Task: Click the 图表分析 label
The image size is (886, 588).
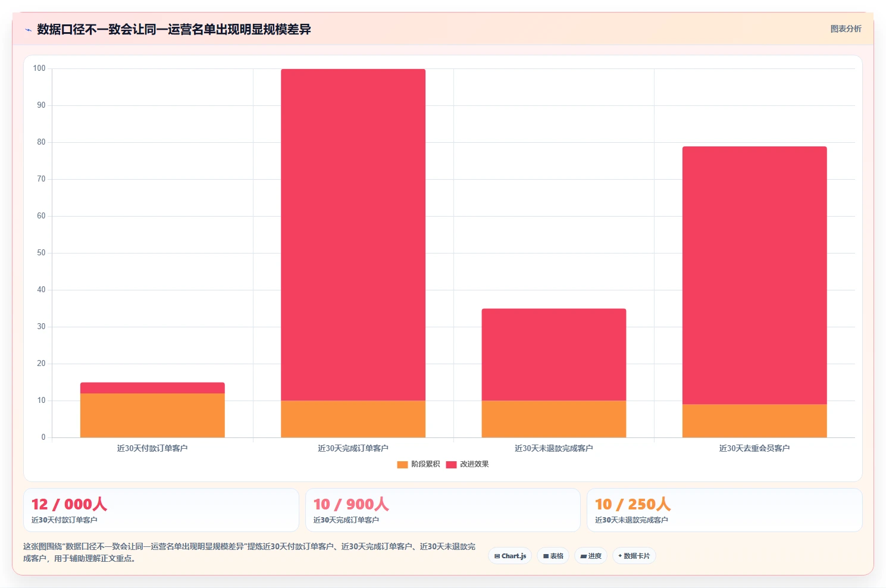Action: click(x=846, y=29)
